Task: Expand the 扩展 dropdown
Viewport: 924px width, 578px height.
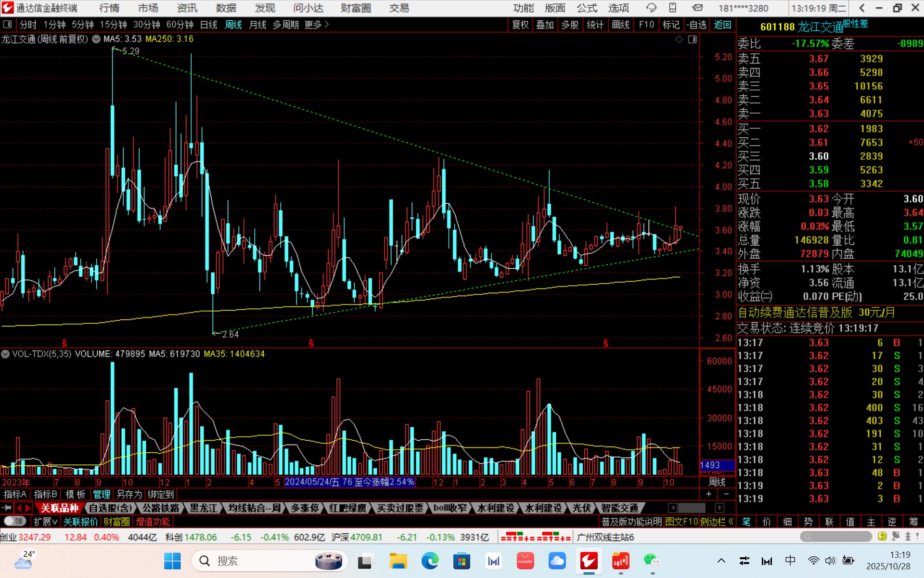Action: tap(45, 522)
